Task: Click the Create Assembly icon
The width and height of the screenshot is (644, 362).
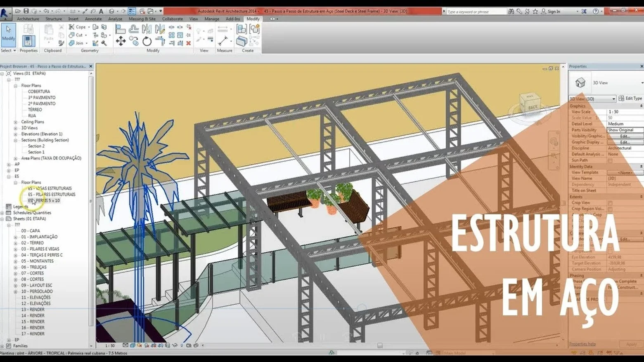Action: (x=241, y=29)
